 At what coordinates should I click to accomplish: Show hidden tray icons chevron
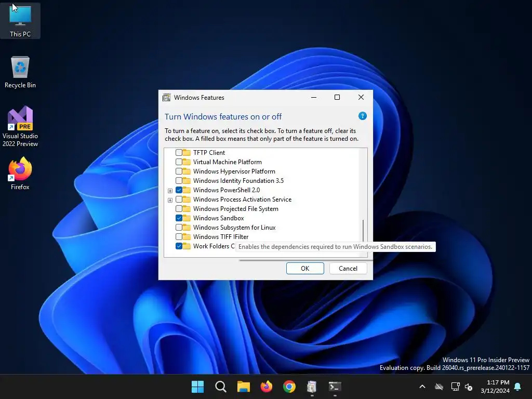(x=422, y=387)
